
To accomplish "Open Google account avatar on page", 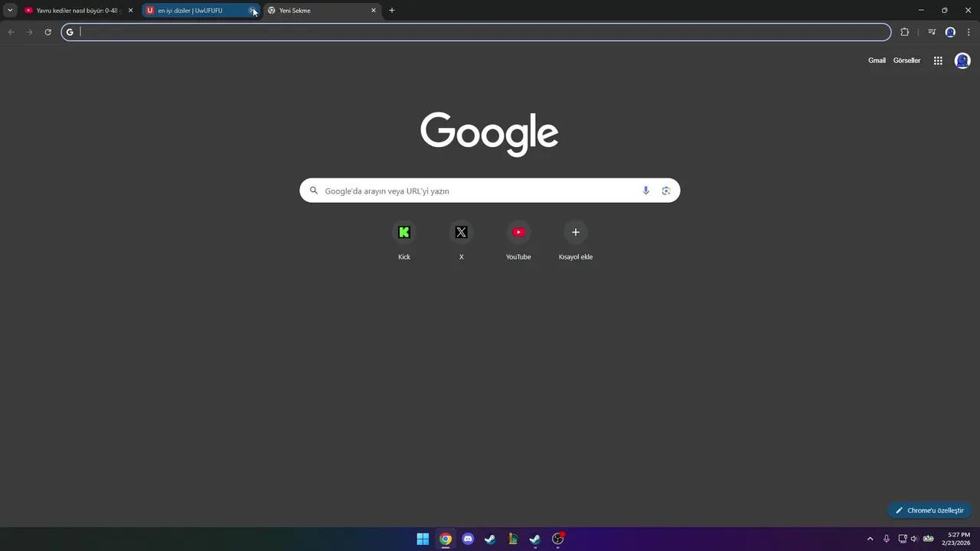I will pos(962,60).
